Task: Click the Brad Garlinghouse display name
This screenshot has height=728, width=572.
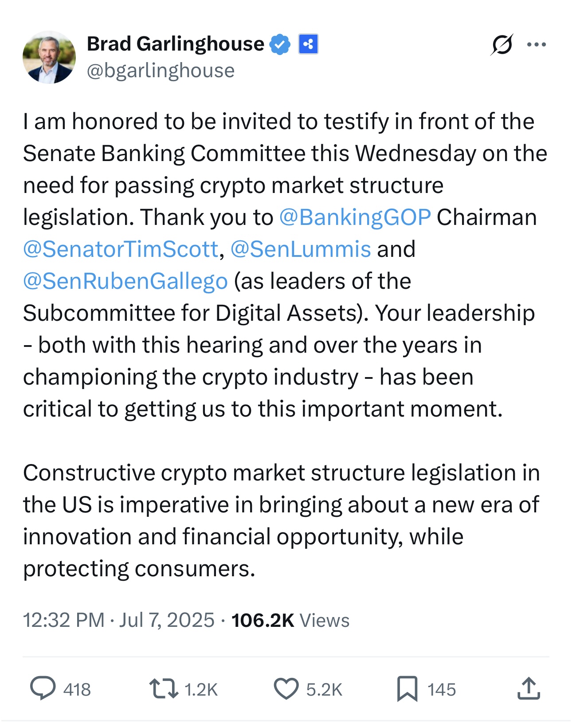Action: (x=176, y=44)
